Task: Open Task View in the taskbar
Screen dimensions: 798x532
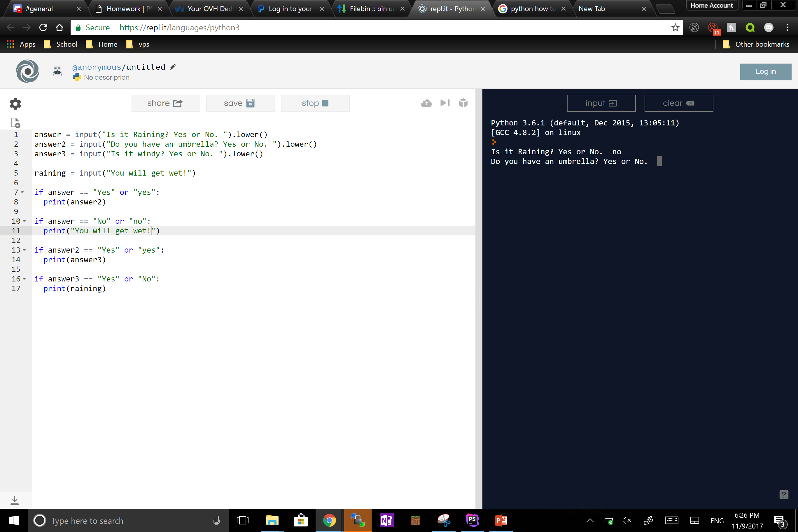Action: [x=242, y=520]
